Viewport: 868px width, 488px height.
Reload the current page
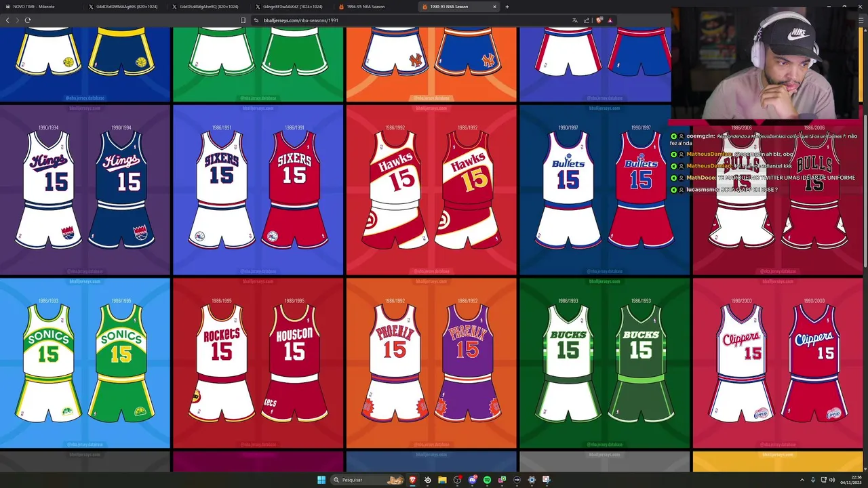coord(28,20)
